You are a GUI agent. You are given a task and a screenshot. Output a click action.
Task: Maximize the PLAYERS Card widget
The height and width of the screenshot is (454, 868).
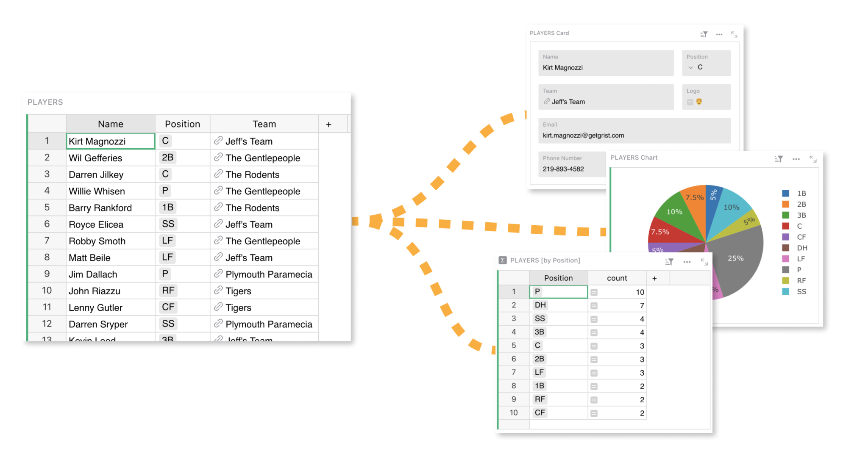tap(734, 34)
